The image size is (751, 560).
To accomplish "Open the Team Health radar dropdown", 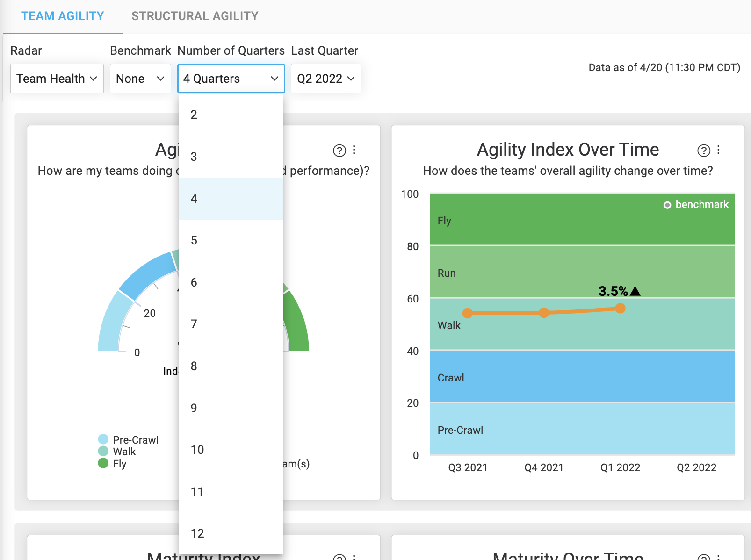I will coord(57,79).
